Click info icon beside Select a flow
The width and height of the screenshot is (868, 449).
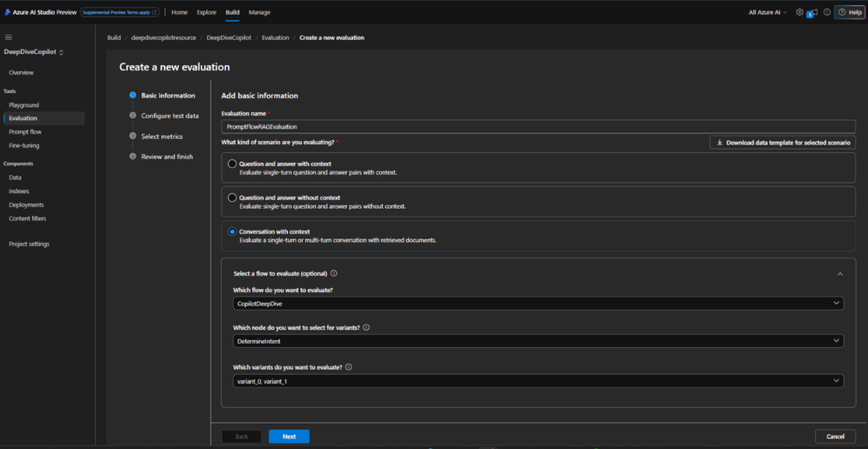[334, 273]
